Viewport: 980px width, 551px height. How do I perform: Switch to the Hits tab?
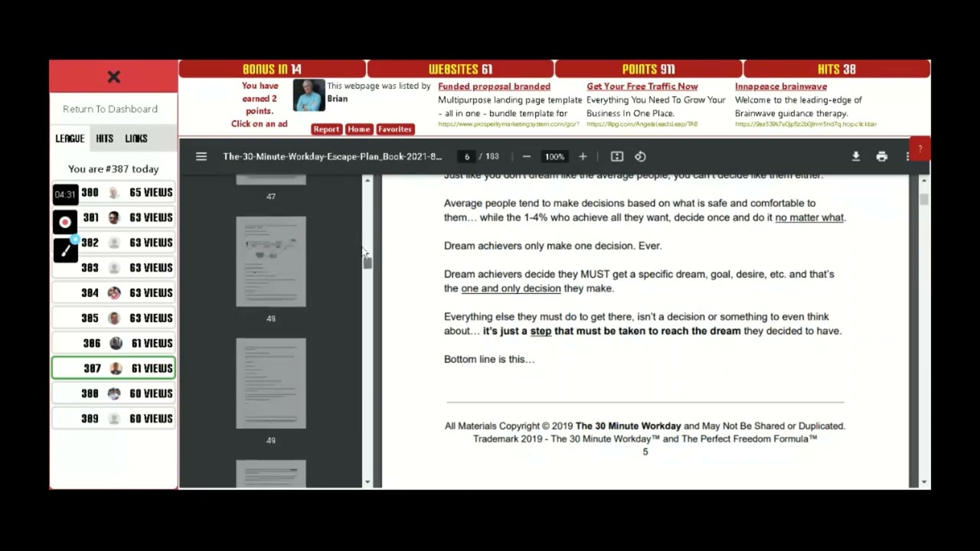(x=105, y=139)
